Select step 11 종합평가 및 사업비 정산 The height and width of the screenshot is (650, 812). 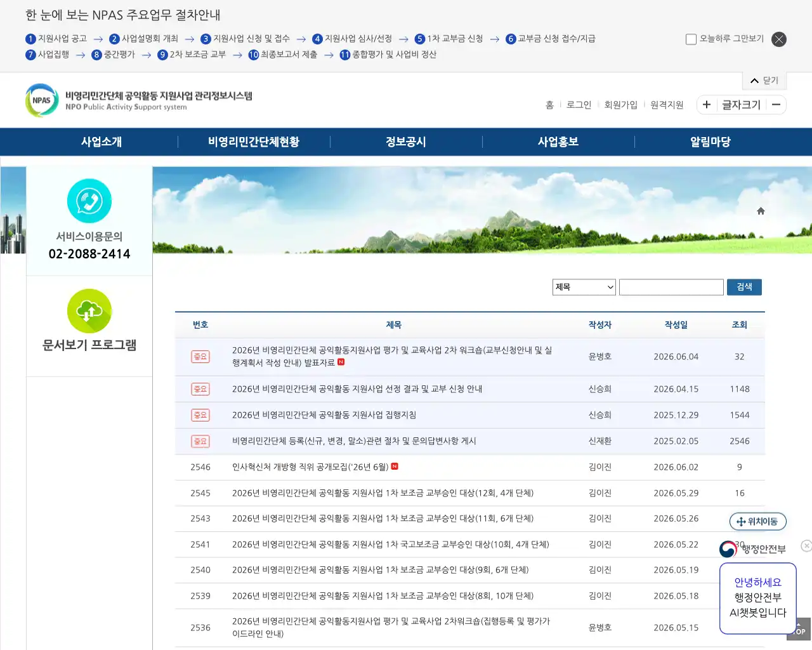388,55
